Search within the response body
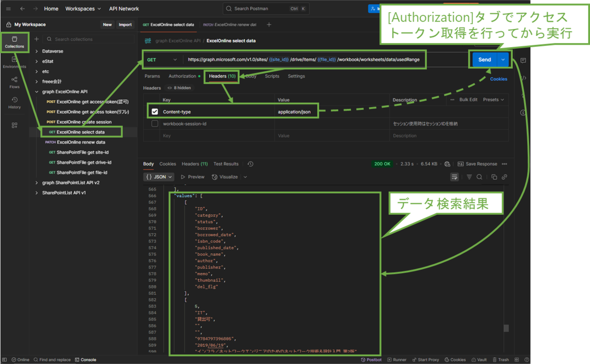Screen dimensions: 590x364 pos(479,177)
